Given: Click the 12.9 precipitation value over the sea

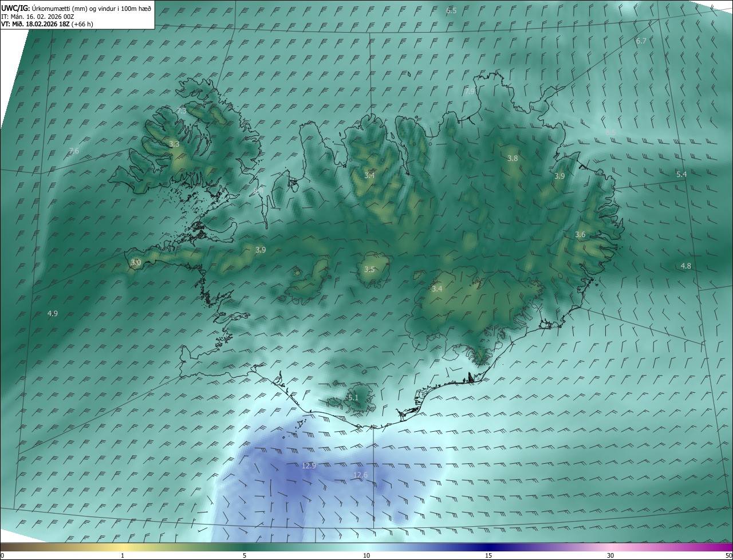Looking at the screenshot, I should pos(309,466).
